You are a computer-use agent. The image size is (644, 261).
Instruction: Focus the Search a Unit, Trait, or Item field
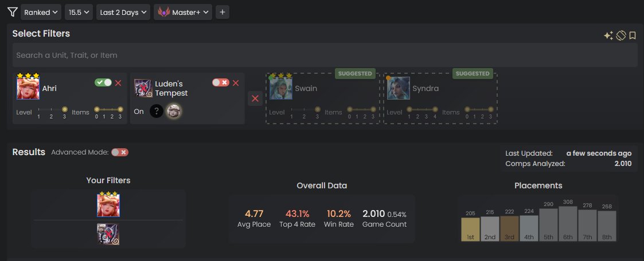coord(325,55)
